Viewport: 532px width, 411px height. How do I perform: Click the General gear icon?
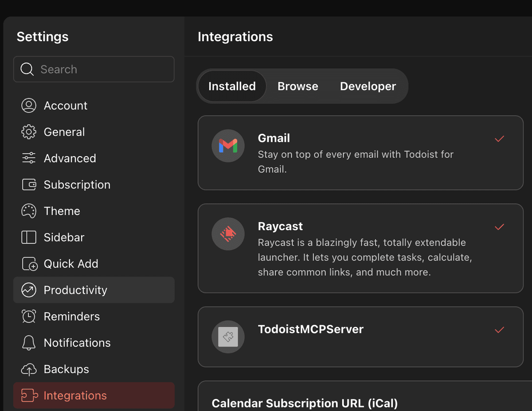[29, 132]
